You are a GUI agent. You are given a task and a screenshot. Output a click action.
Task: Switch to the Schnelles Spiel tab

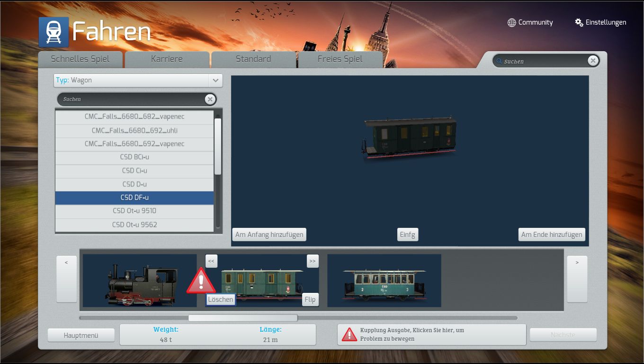(x=80, y=59)
